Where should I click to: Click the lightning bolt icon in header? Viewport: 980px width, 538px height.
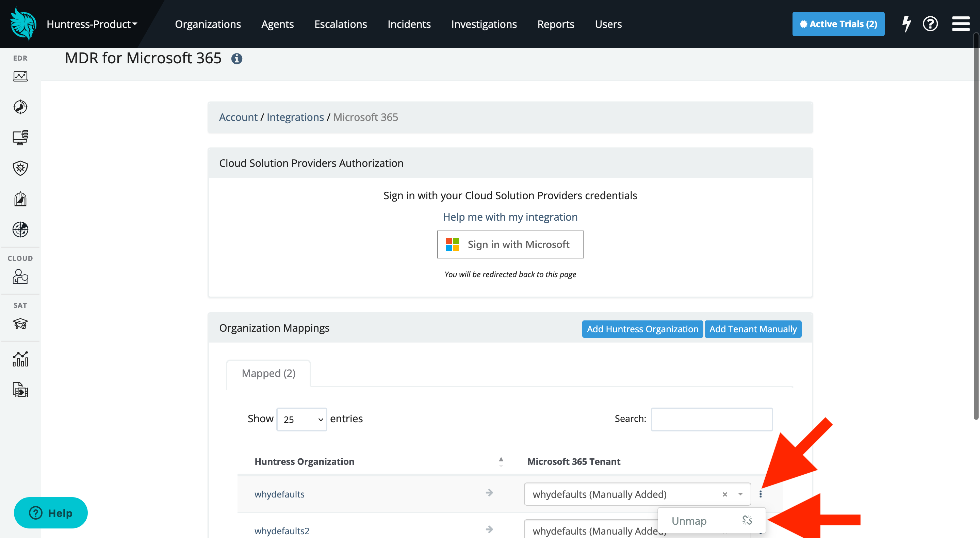[x=906, y=24]
